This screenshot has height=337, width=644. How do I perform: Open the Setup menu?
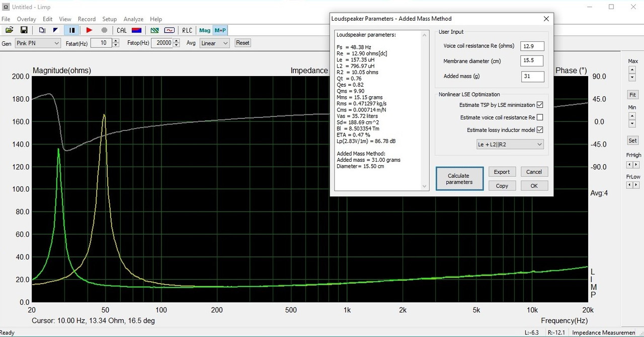point(109,19)
